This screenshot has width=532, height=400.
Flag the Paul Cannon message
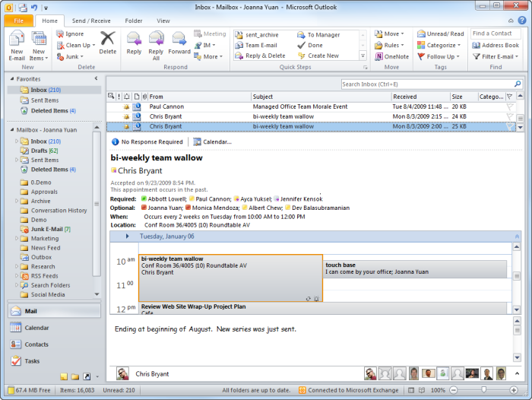coord(510,106)
